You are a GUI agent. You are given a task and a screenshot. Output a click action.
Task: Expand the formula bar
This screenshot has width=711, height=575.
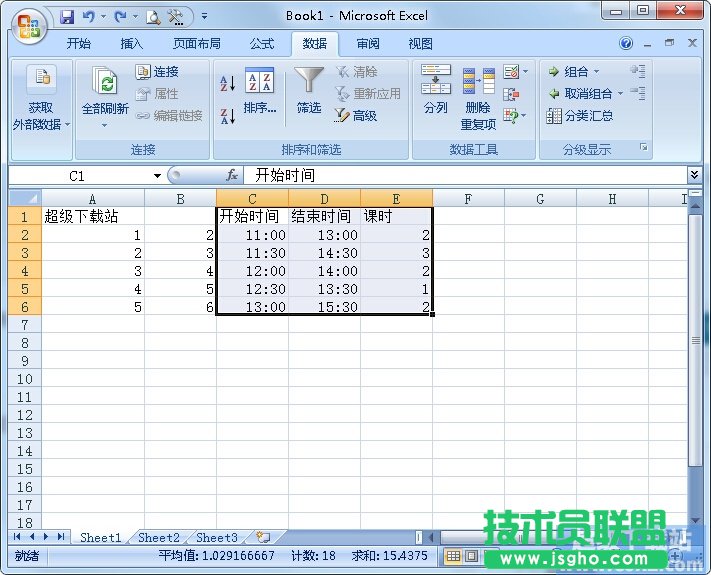point(694,175)
